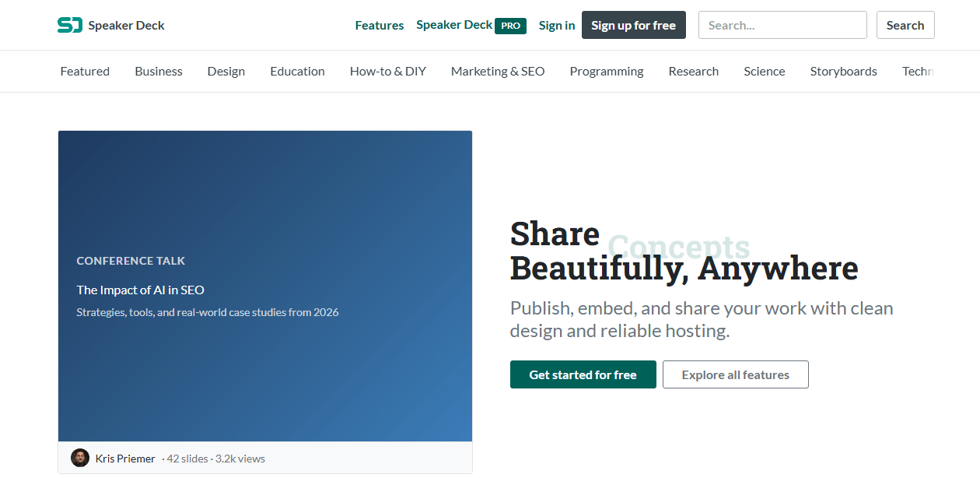Screen dimensions: 980x478
Task: Click the PRO badge beside Speaker Deck
Action: [x=510, y=26]
